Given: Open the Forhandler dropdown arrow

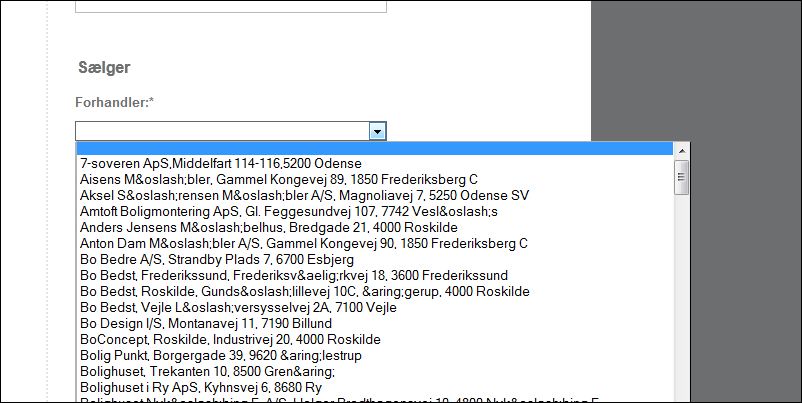Looking at the screenshot, I should (377, 131).
